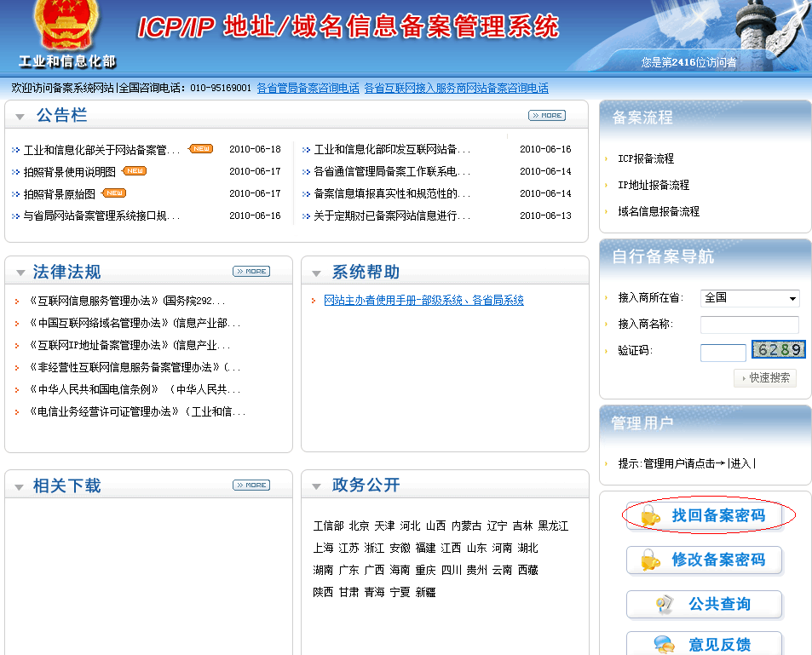Viewport: 812px width, 655px height.
Task: Click into the 验证码 input field
Action: (x=723, y=352)
